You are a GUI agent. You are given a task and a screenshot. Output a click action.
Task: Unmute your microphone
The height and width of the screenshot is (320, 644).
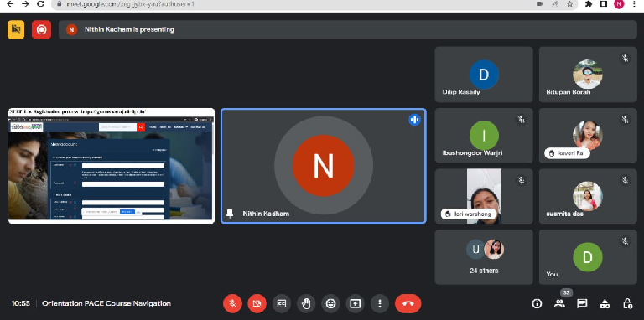point(232,303)
